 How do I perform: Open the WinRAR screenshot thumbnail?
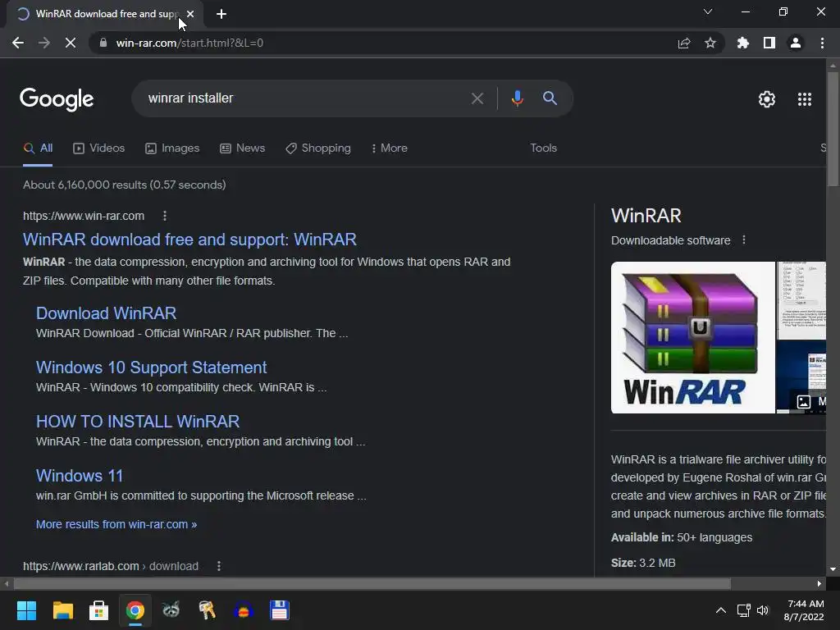(x=801, y=300)
